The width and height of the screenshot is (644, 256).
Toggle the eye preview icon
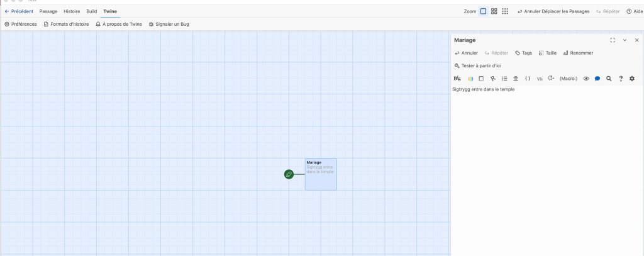click(586, 79)
